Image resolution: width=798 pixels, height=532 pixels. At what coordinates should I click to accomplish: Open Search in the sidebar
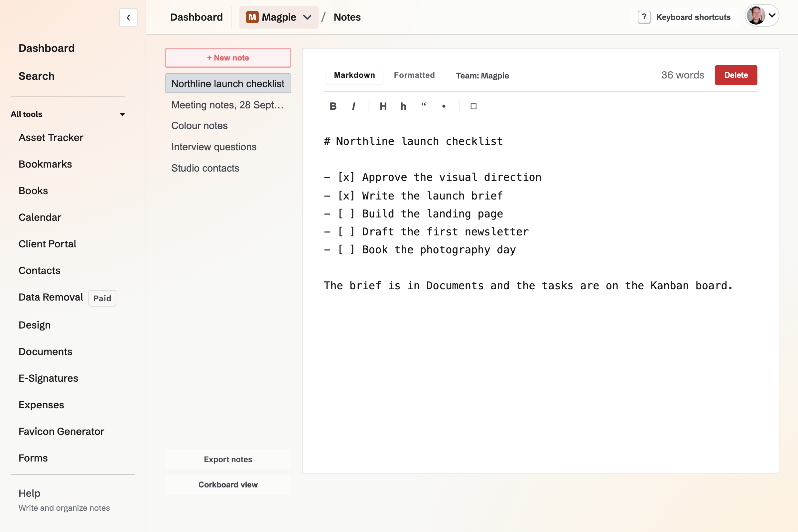coord(36,76)
